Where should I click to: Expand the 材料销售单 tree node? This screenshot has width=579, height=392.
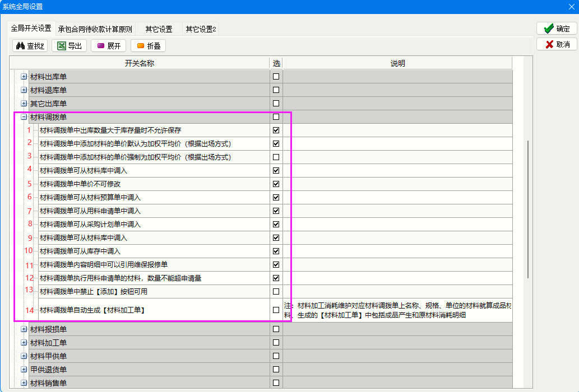click(x=24, y=383)
